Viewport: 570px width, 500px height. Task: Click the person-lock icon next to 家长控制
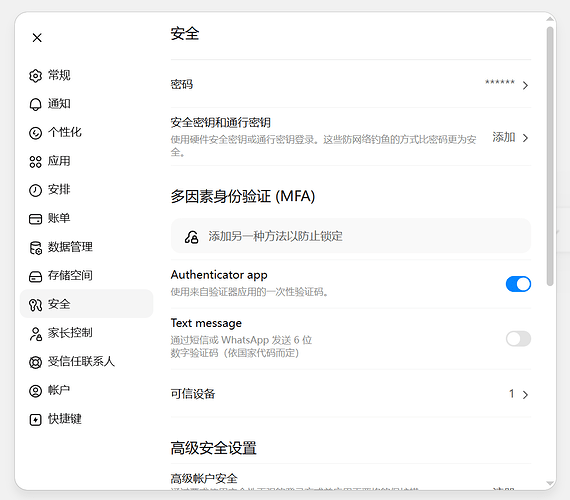click(x=35, y=333)
